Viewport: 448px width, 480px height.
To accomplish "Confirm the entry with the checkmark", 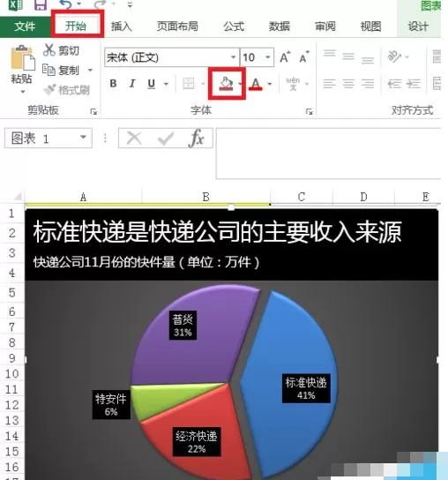I will coord(166,139).
